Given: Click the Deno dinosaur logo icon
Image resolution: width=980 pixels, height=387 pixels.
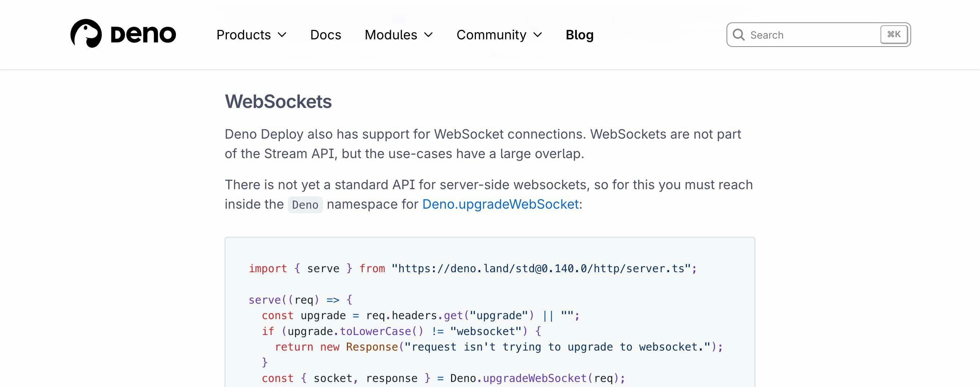Looking at the screenshot, I should click(86, 34).
